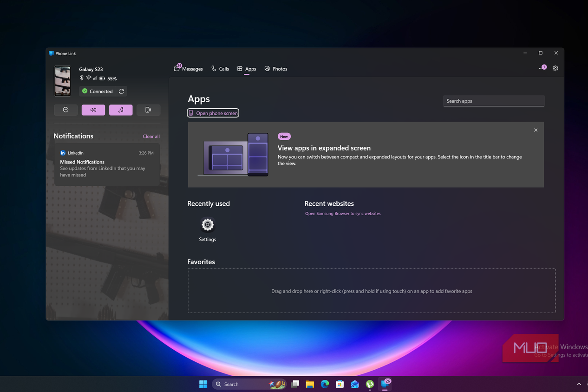Maximize the Phone Link window
The height and width of the screenshot is (392, 588).
point(541,53)
